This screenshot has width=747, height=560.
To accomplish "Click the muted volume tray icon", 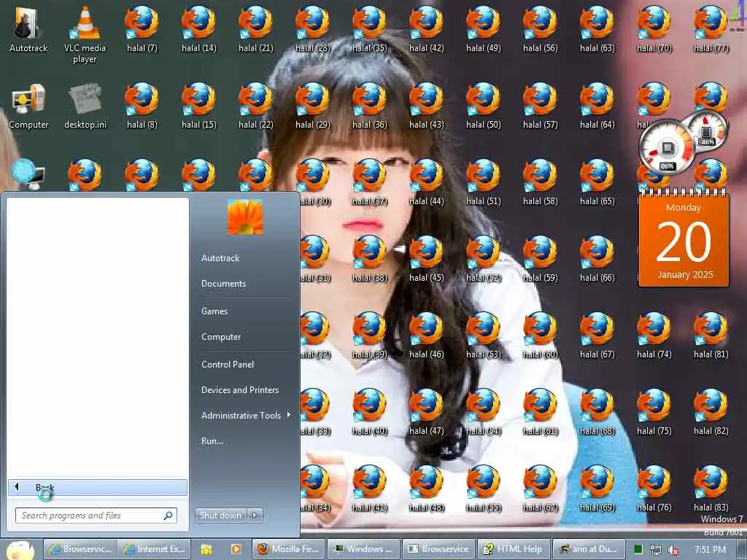I will point(673,550).
